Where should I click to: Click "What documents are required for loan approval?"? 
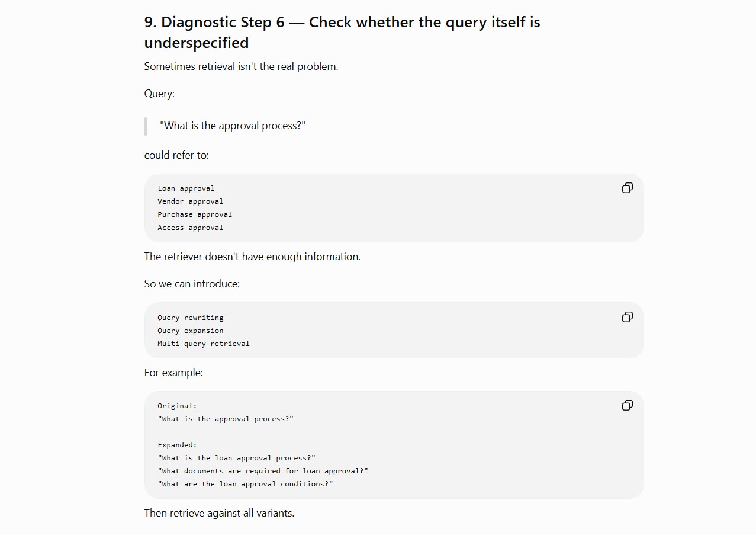pos(263,471)
